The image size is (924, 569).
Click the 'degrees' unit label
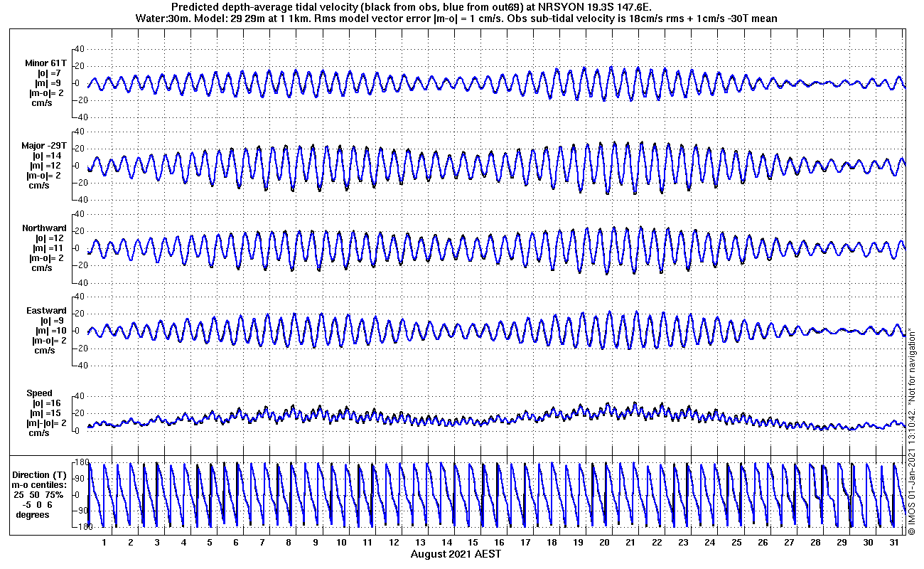[x=33, y=514]
